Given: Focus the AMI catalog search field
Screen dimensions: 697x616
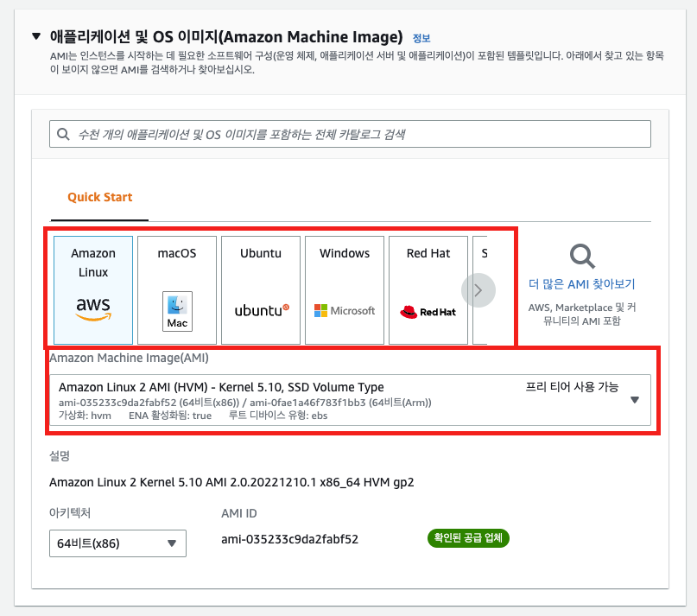Looking at the screenshot, I should 351,134.
